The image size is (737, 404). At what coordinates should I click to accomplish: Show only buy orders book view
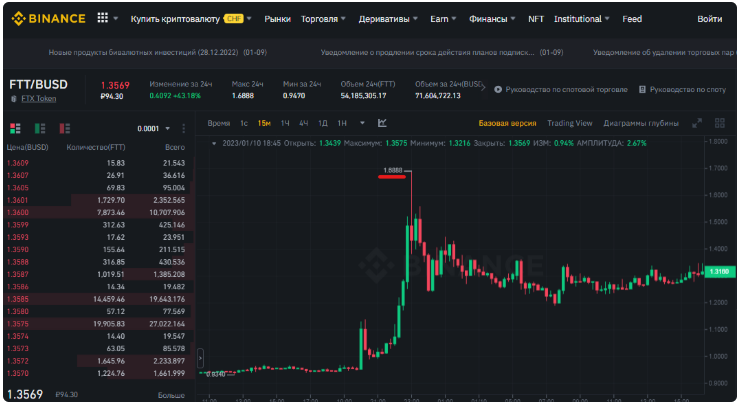[x=40, y=128]
